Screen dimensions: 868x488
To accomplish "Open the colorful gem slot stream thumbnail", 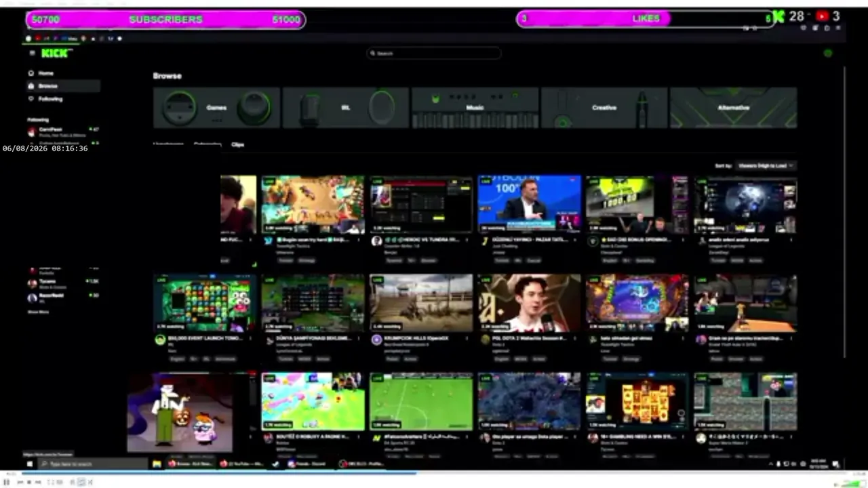I will click(205, 303).
